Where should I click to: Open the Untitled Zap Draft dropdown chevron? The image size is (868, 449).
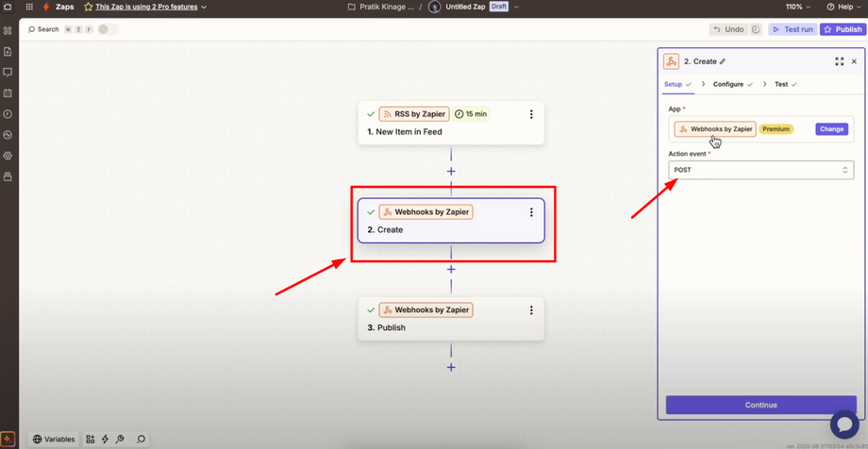pyautogui.click(x=516, y=7)
